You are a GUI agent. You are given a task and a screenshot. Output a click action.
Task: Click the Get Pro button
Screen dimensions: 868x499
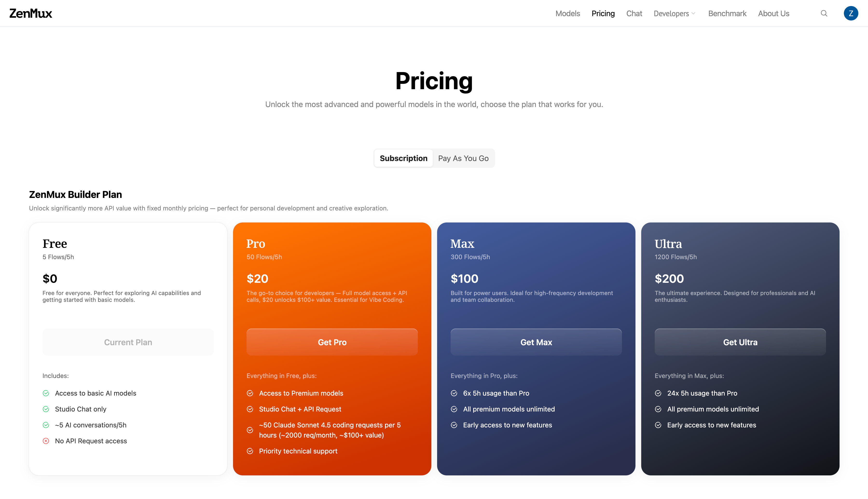tap(332, 342)
